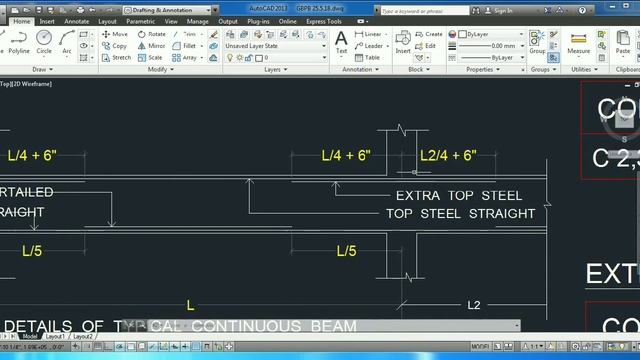Toggle the MODEL space button in status bar

tap(480, 347)
